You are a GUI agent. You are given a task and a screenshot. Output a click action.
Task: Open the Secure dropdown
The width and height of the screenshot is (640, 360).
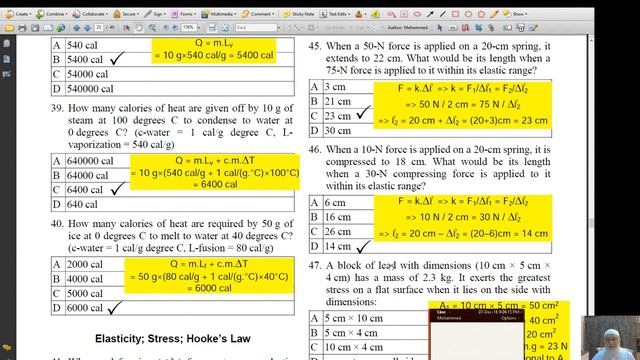point(125,14)
